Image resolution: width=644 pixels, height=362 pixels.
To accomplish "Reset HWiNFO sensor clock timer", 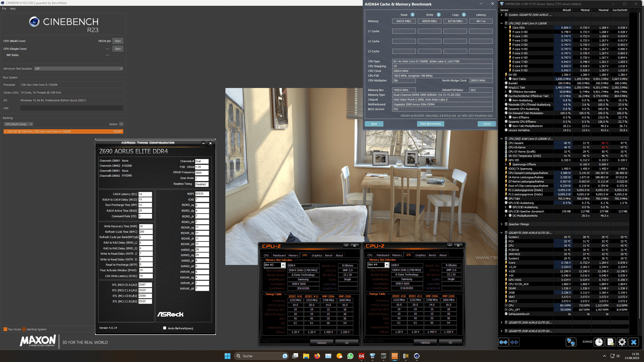I will [599, 342].
